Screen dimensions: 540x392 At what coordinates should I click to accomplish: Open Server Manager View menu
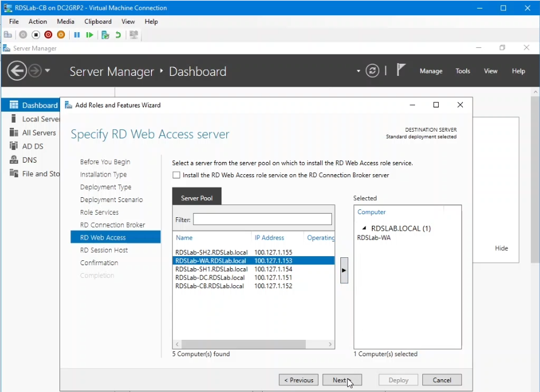[x=490, y=72]
